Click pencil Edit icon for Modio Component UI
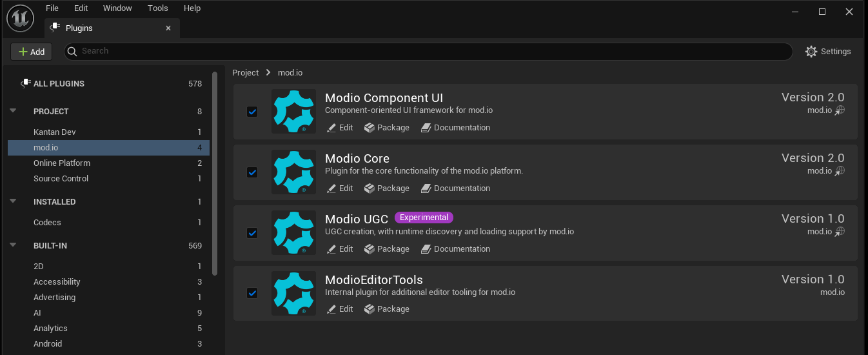The width and height of the screenshot is (868, 355). (x=331, y=128)
